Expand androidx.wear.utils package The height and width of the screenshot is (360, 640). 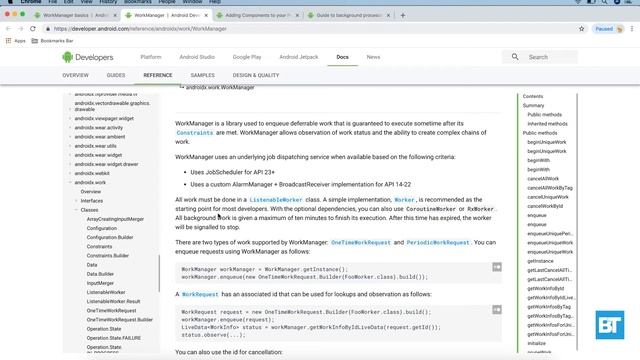[70, 146]
